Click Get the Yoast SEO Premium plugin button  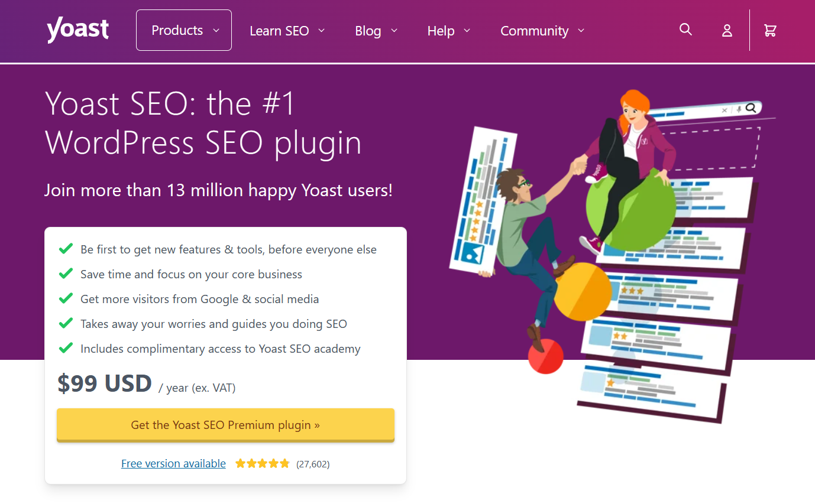pyautogui.click(x=225, y=425)
